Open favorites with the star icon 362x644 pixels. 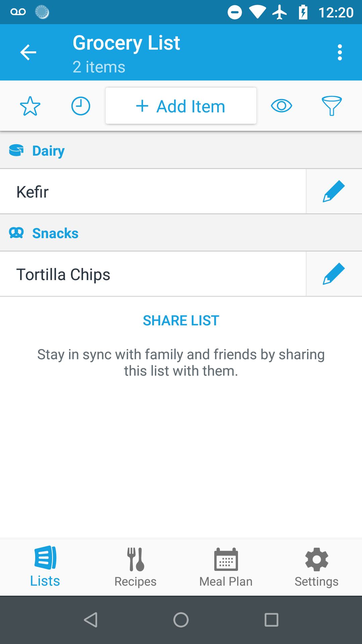pos(30,106)
